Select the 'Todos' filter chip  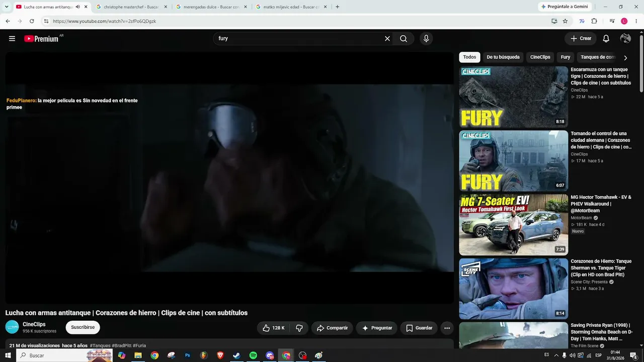(469, 57)
